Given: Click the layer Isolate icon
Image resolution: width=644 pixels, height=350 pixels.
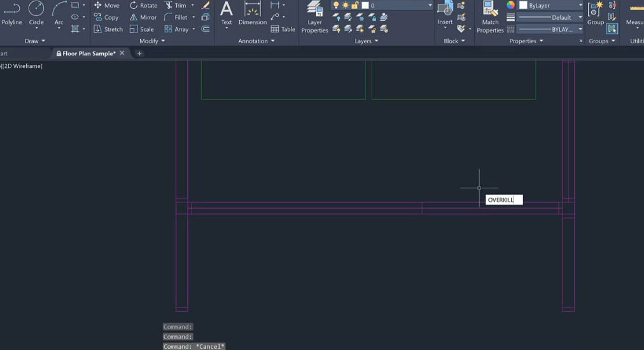Looking at the screenshot, I should coord(348,17).
